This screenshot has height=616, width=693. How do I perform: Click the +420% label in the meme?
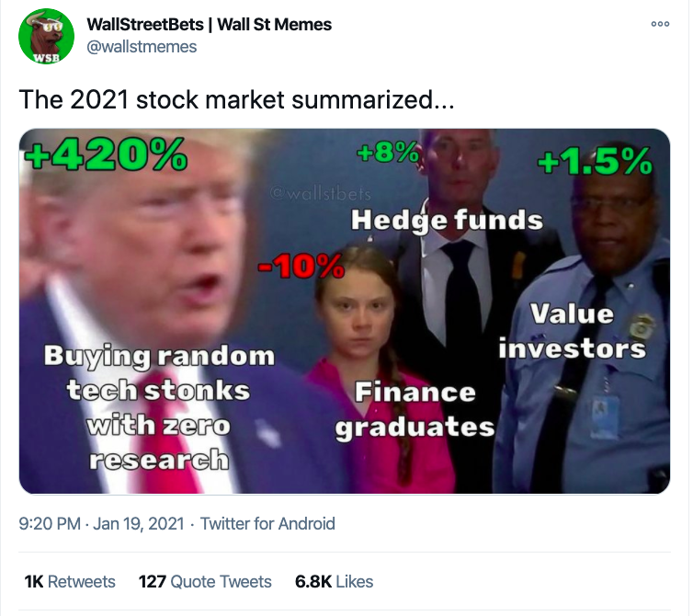pos(105,155)
